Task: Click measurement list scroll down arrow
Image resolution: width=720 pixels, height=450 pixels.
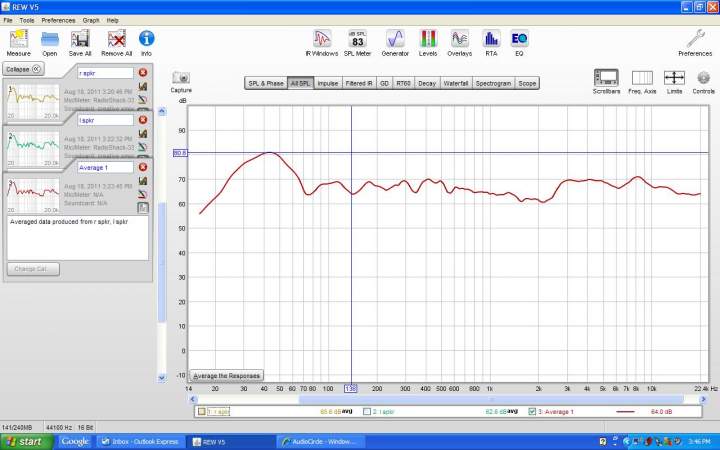Action: pos(162,377)
